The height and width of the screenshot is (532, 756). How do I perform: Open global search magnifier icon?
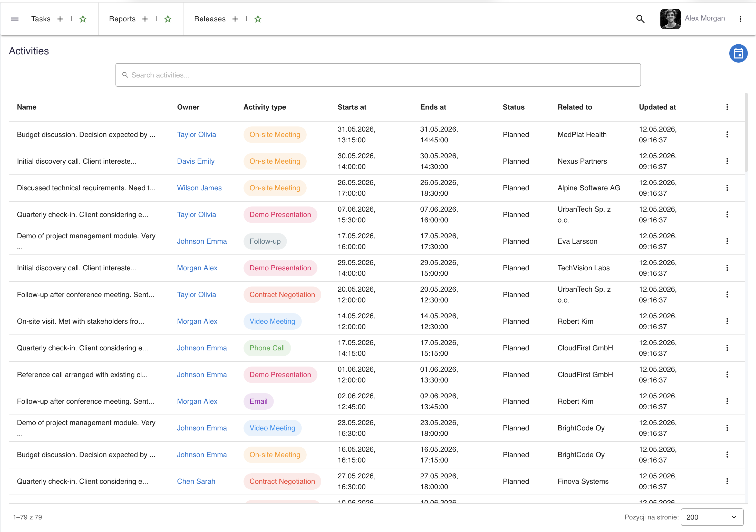(x=641, y=19)
